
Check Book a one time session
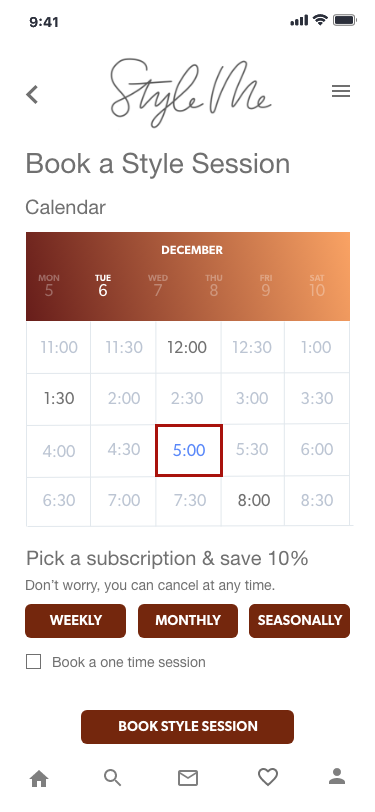(x=34, y=662)
